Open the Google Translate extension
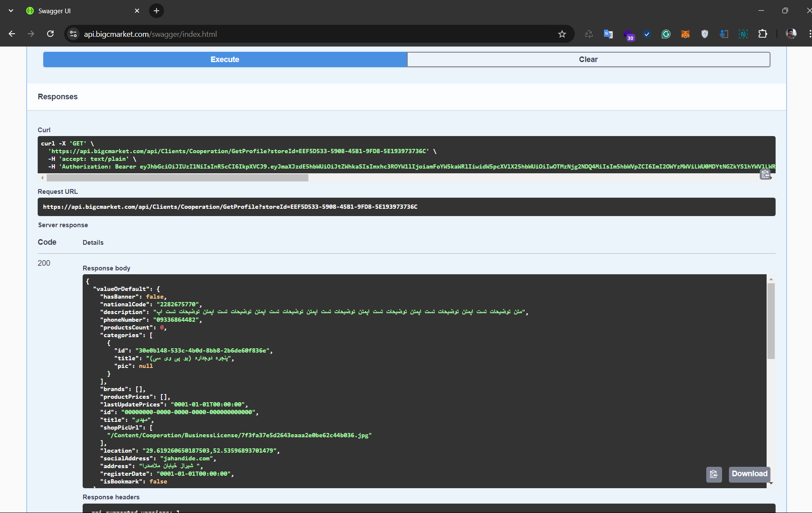 [608, 34]
